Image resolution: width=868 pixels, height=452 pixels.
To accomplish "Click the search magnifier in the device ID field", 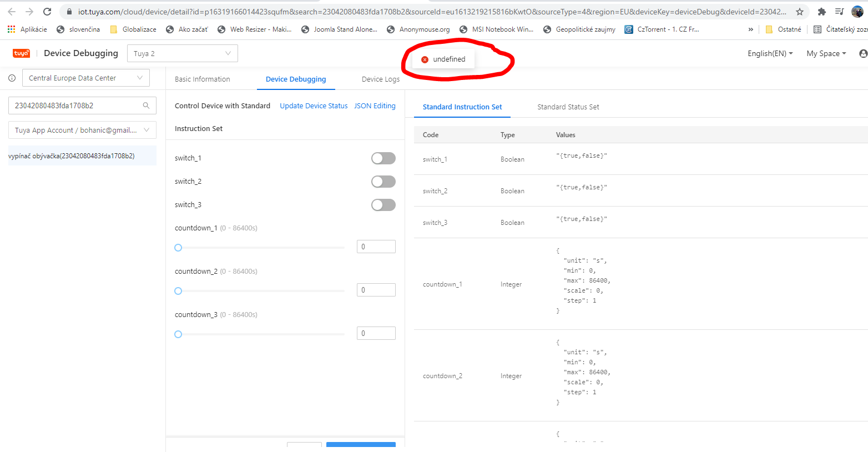I will [146, 105].
